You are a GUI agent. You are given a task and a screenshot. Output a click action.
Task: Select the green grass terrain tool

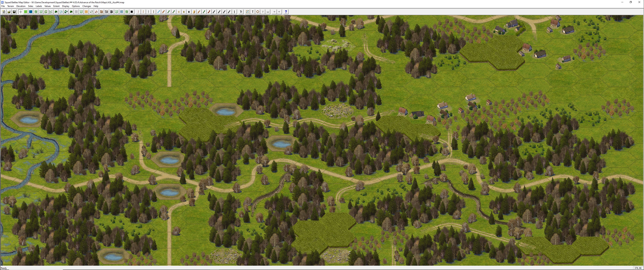25,12
